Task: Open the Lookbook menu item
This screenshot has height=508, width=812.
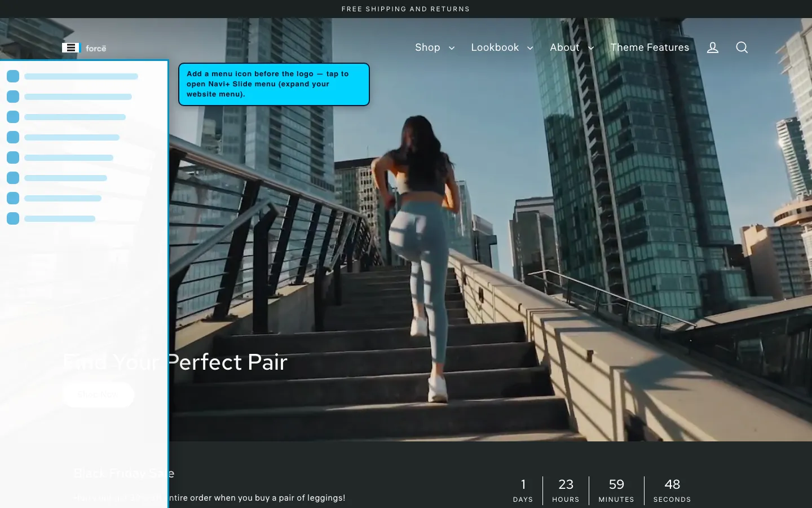Action: pyautogui.click(x=495, y=47)
